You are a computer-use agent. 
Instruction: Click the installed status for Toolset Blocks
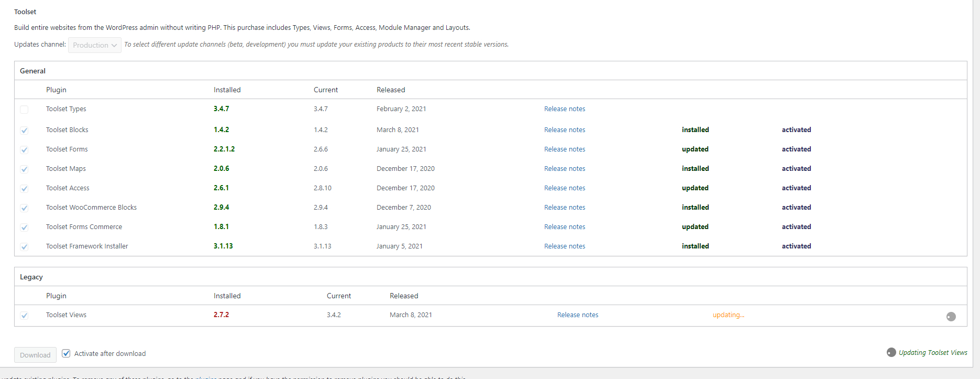[696, 130]
